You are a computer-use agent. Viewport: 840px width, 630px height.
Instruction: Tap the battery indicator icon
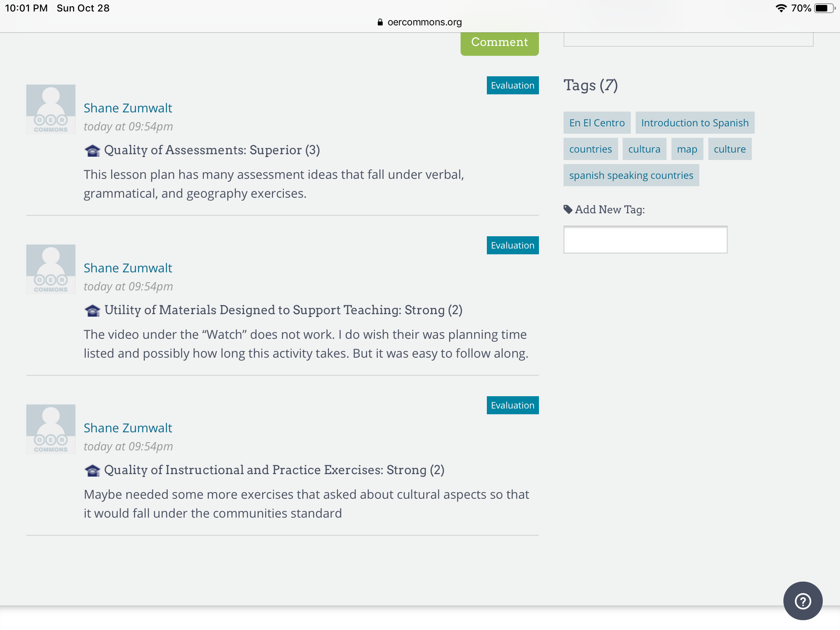tap(824, 8)
